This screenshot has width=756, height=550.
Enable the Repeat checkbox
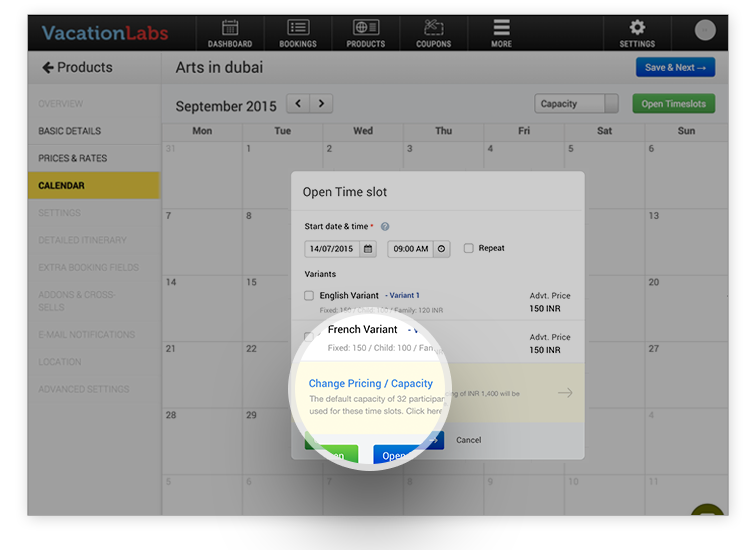click(468, 248)
